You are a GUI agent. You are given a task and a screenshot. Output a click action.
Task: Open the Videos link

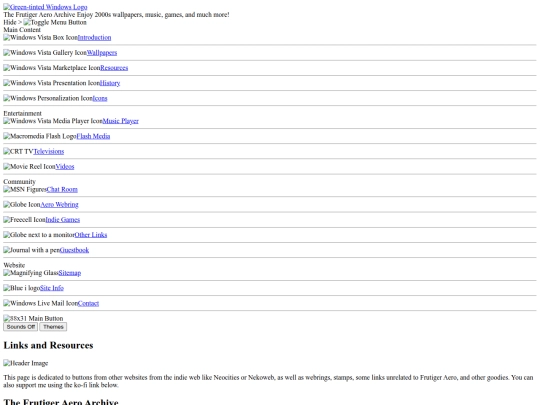(65, 166)
